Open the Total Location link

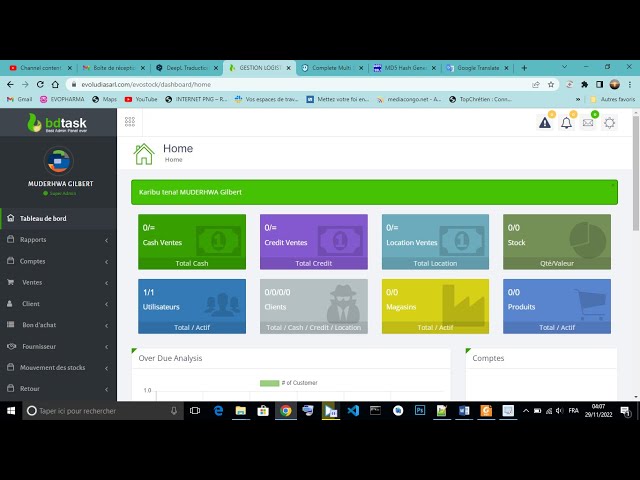pyautogui.click(x=435, y=264)
